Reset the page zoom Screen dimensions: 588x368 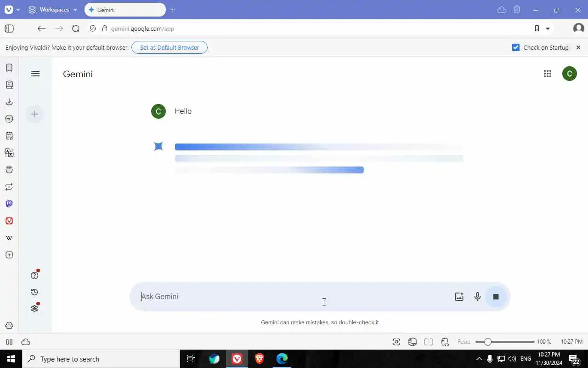coord(464,342)
